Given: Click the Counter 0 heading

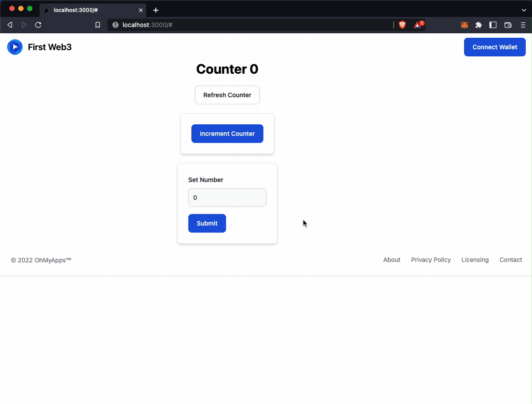Looking at the screenshot, I should point(227,69).
